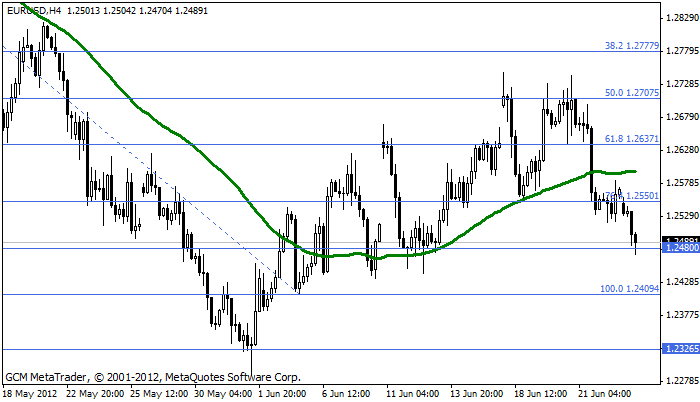
Task: Click the 6 Jun 12:00 time label
Action: point(346,394)
